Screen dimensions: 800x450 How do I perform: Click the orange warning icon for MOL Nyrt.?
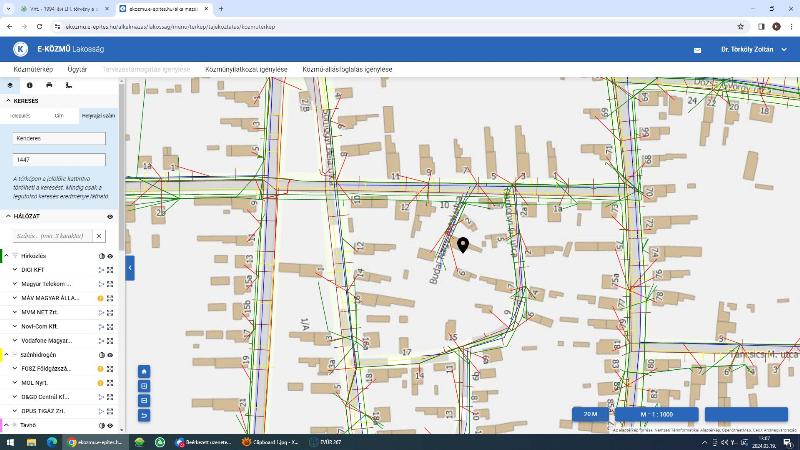click(x=101, y=383)
